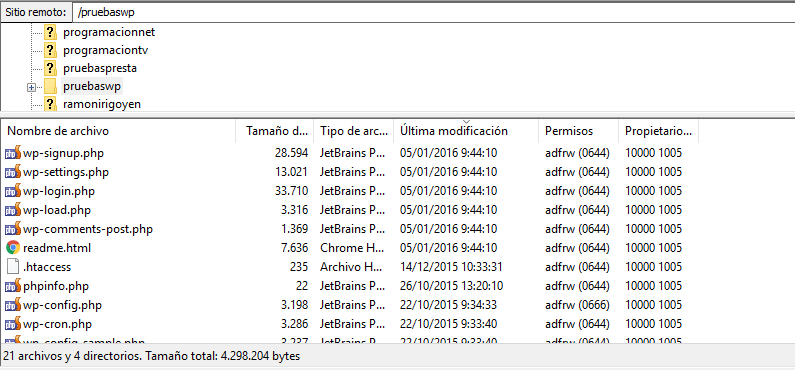Click the folder icon of pruebaswp

(x=50, y=86)
